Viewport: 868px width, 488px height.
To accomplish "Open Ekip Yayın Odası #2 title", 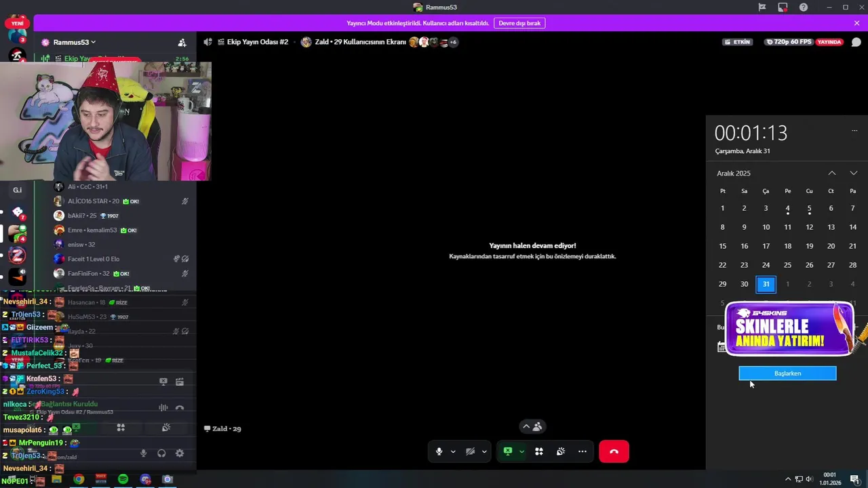I will tap(258, 42).
